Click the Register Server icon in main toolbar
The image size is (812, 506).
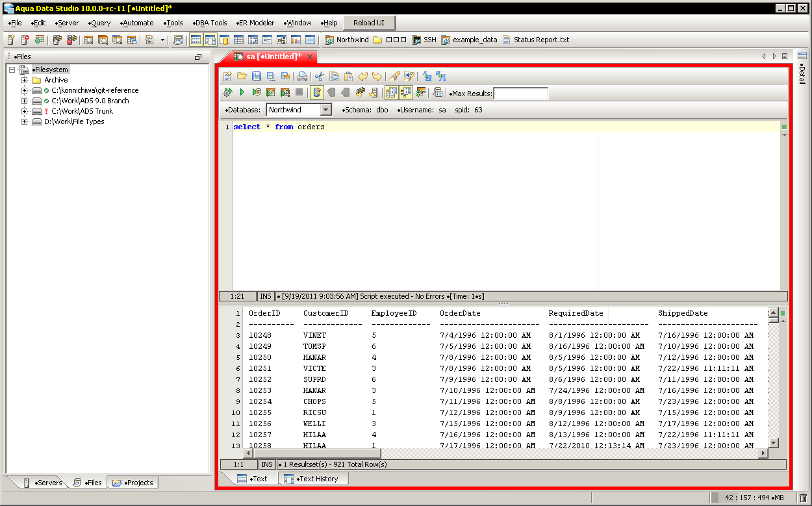pos(11,40)
